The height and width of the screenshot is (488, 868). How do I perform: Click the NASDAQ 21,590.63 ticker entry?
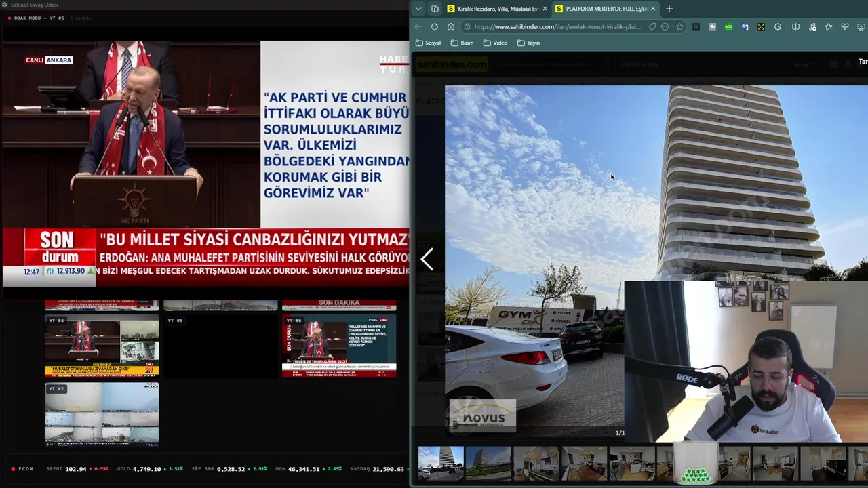378,469
